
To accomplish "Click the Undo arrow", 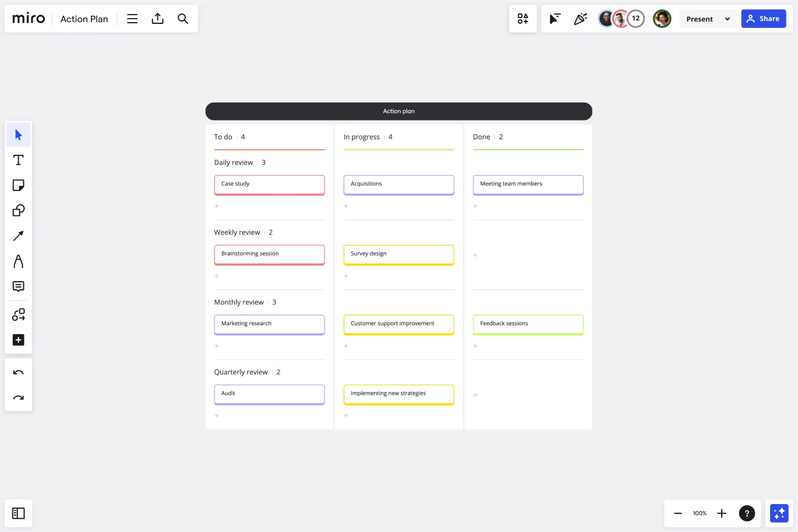I will pyautogui.click(x=18, y=373).
